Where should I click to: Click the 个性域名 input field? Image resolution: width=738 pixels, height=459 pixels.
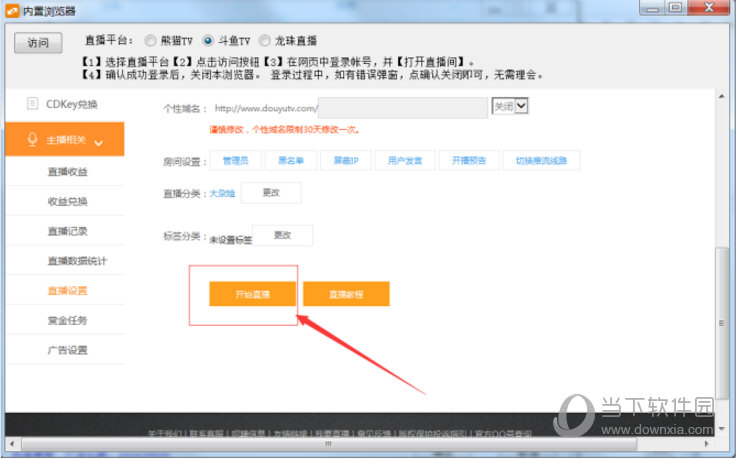point(403,108)
